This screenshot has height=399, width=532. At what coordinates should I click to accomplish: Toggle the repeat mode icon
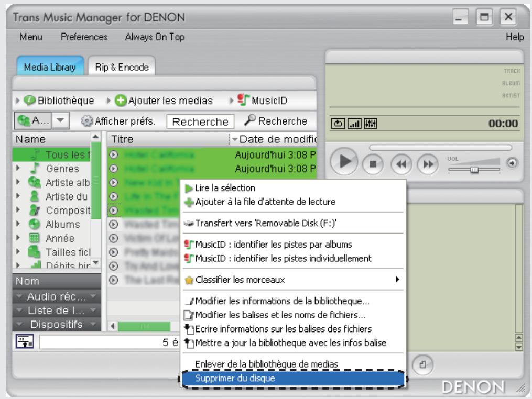tap(338, 124)
